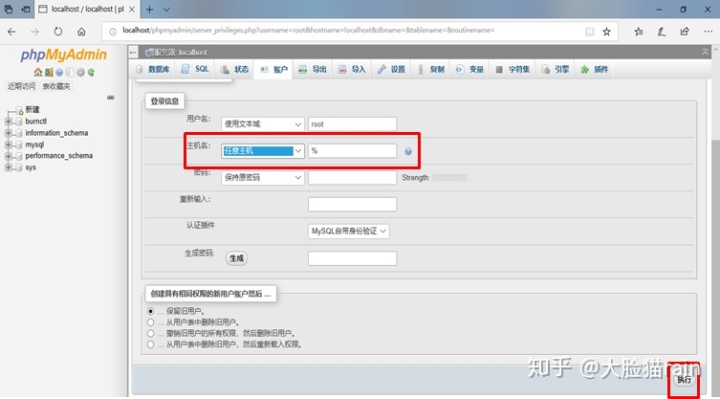Switch to the 账户 tab
The image size is (720, 399).
coord(274,70)
